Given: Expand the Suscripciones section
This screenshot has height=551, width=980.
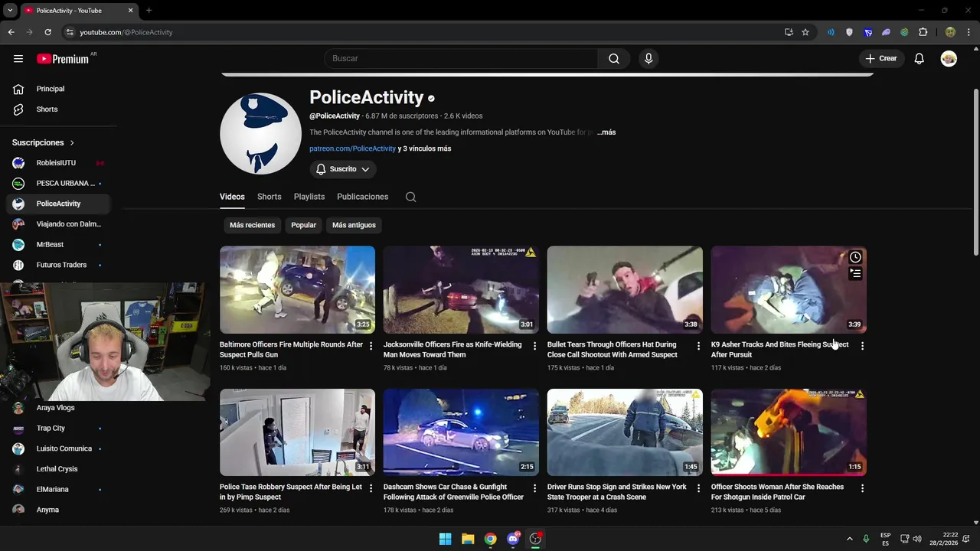Looking at the screenshot, I should (44, 142).
